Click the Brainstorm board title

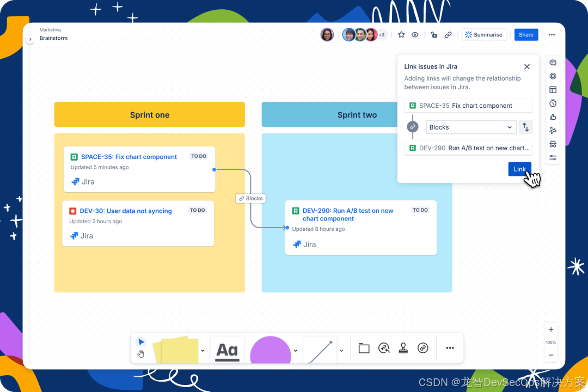[53, 38]
